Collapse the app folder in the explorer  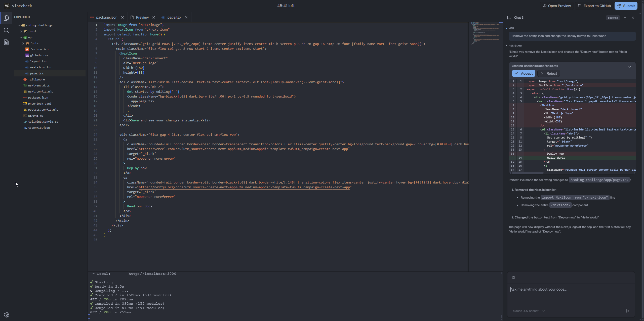pyautogui.click(x=21, y=37)
